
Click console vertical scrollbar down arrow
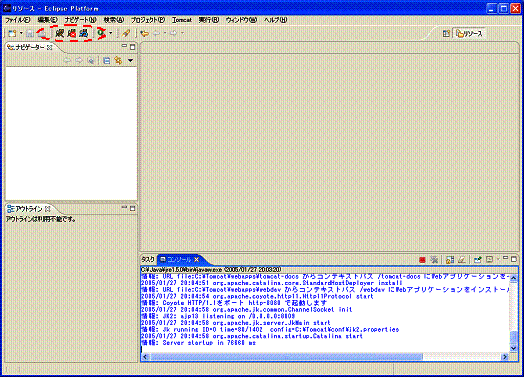click(513, 348)
